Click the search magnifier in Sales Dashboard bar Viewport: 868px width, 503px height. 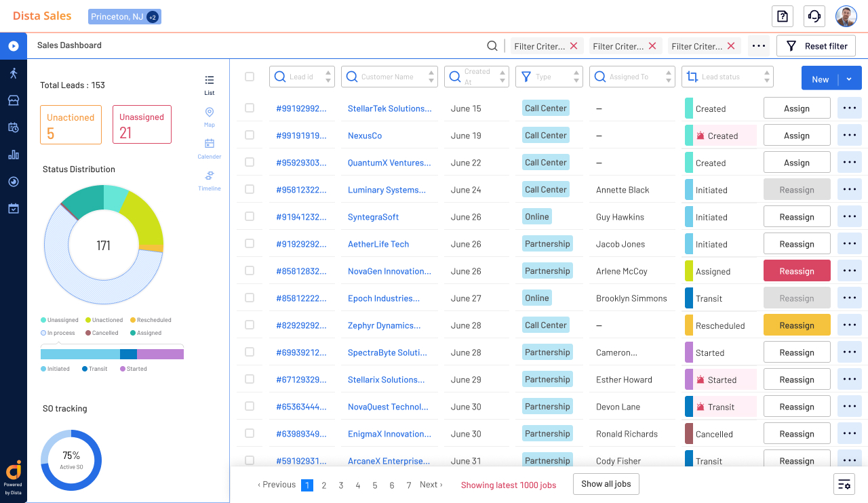click(x=492, y=46)
